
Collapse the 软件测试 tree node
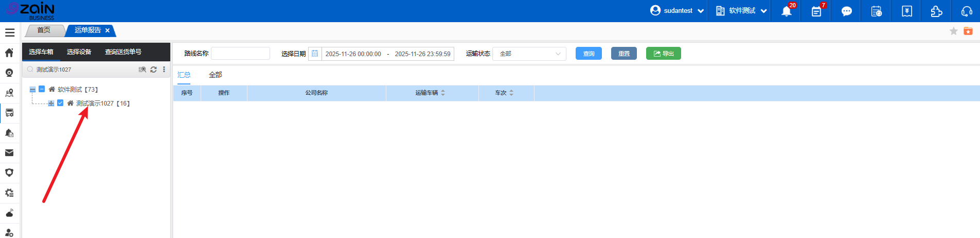coord(32,90)
